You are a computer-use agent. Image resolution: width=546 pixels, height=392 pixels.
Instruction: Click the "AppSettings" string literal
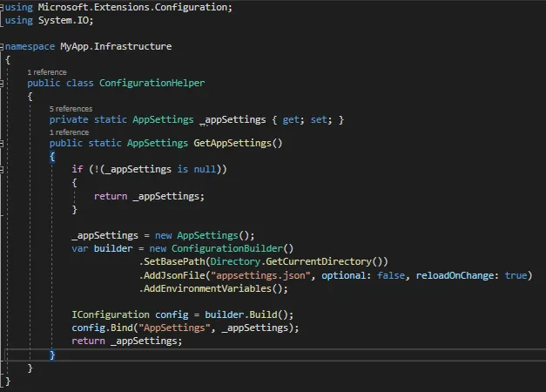(174, 328)
